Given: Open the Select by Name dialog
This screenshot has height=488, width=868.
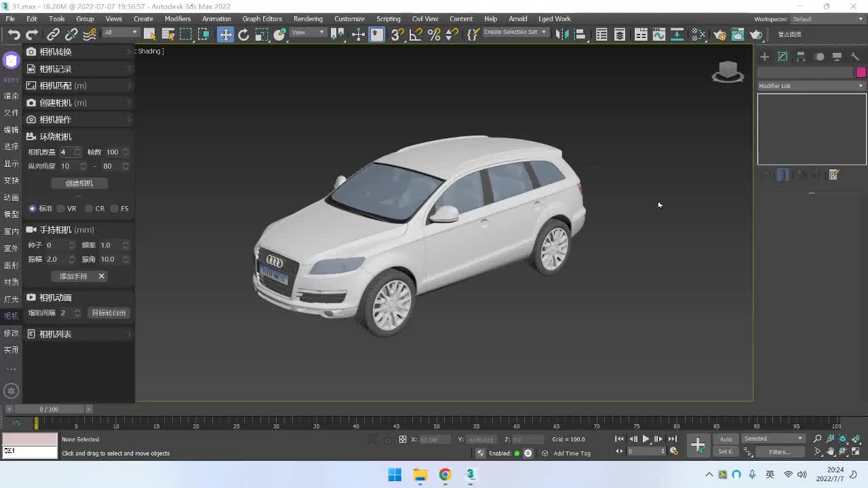Looking at the screenshot, I should (168, 35).
